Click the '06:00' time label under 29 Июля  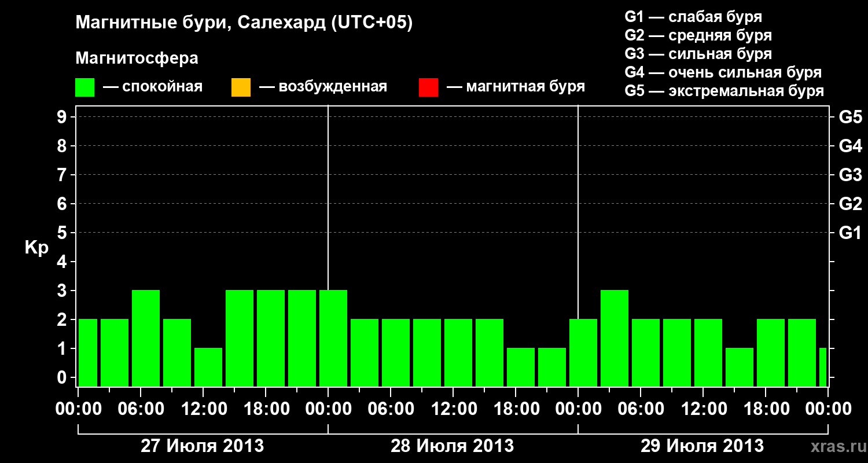click(x=641, y=409)
